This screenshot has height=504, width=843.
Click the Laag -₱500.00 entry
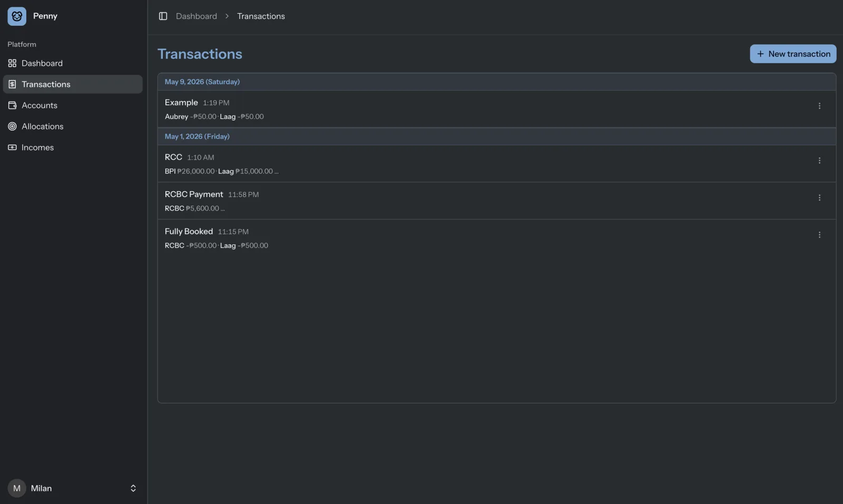(244, 245)
